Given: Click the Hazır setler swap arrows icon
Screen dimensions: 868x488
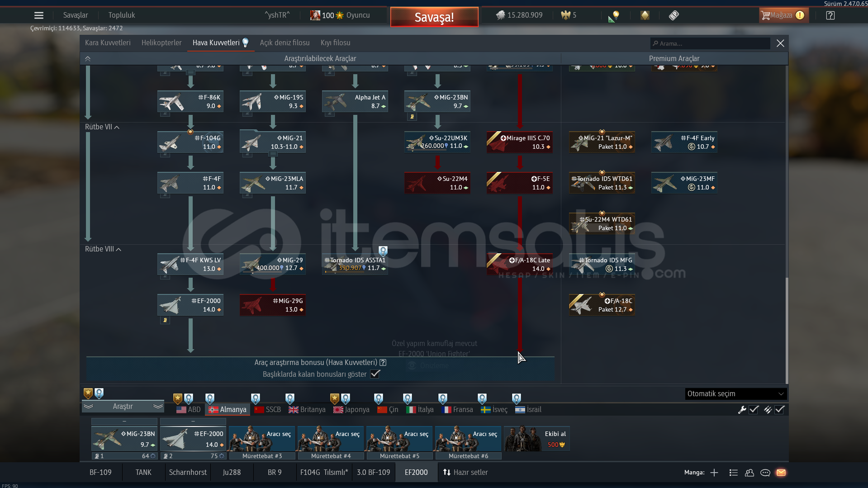Looking at the screenshot, I should (447, 473).
